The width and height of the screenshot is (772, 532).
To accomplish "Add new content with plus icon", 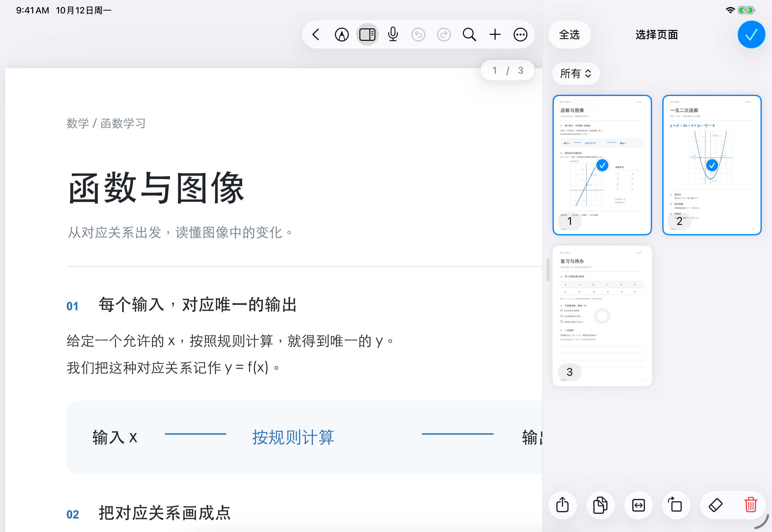I will click(495, 34).
